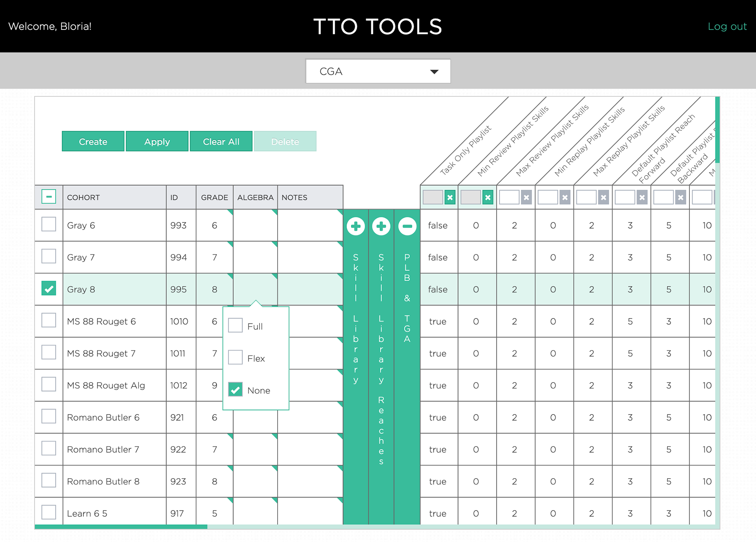
Task: Click the NOTES column header
Action: tap(310, 197)
